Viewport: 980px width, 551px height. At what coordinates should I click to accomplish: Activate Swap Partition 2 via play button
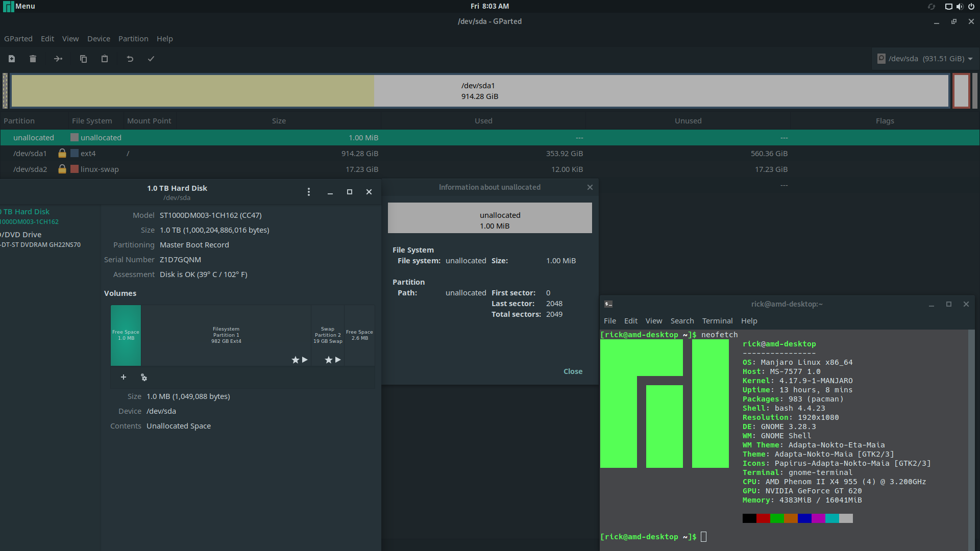(337, 360)
